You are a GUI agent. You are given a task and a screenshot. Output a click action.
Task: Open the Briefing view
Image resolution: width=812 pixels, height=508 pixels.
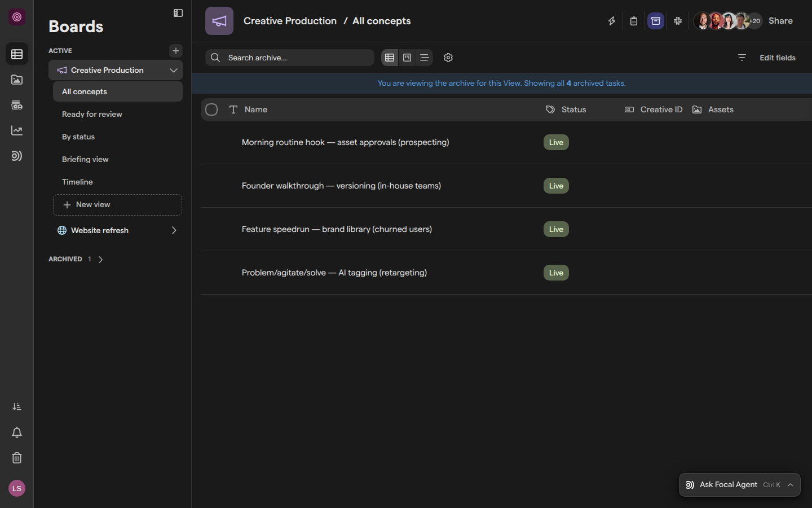click(118, 159)
